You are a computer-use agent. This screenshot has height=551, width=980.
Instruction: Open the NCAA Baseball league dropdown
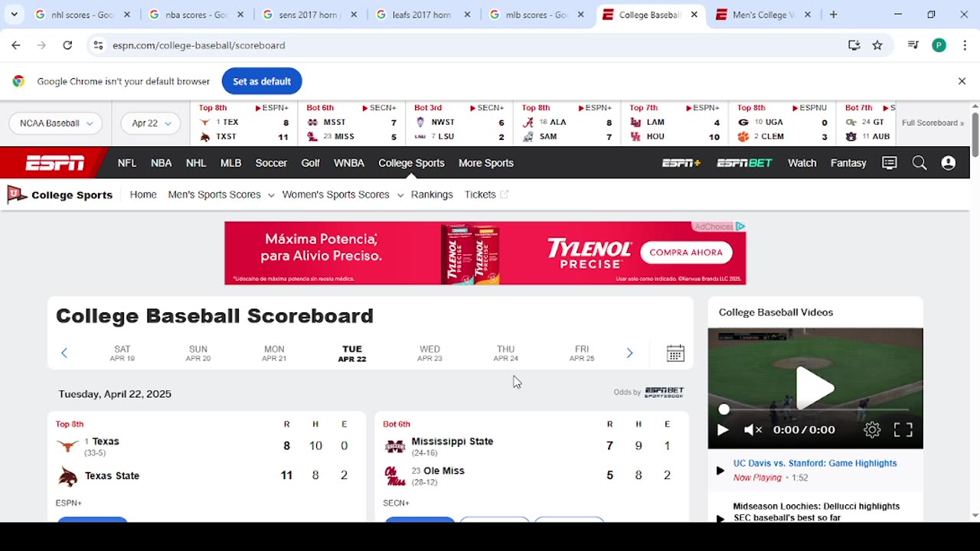55,123
